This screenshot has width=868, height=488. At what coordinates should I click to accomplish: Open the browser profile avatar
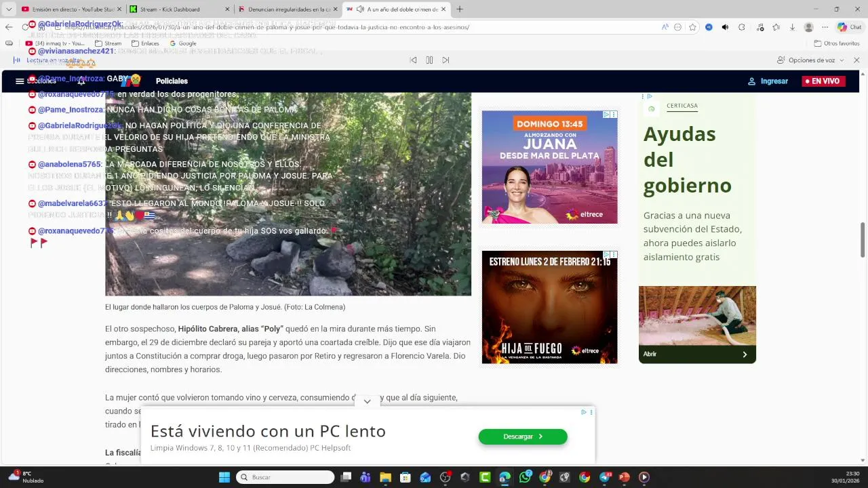point(808,27)
